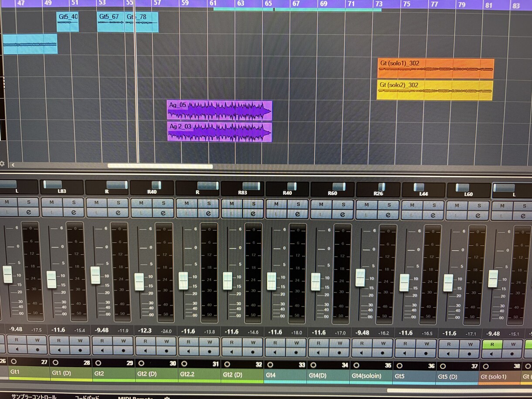
Task: Open channel settings (e) for Gt1
Action: coord(29,212)
